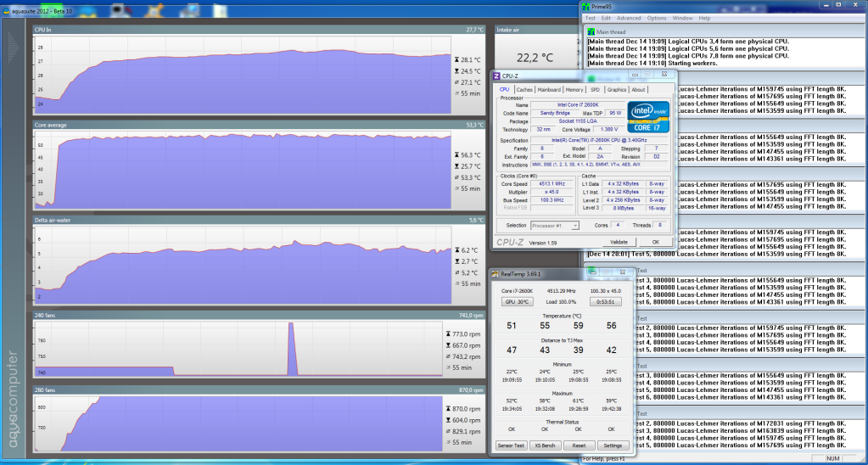
Task: Open the Advanced menu in Prime95
Action: [x=629, y=19]
